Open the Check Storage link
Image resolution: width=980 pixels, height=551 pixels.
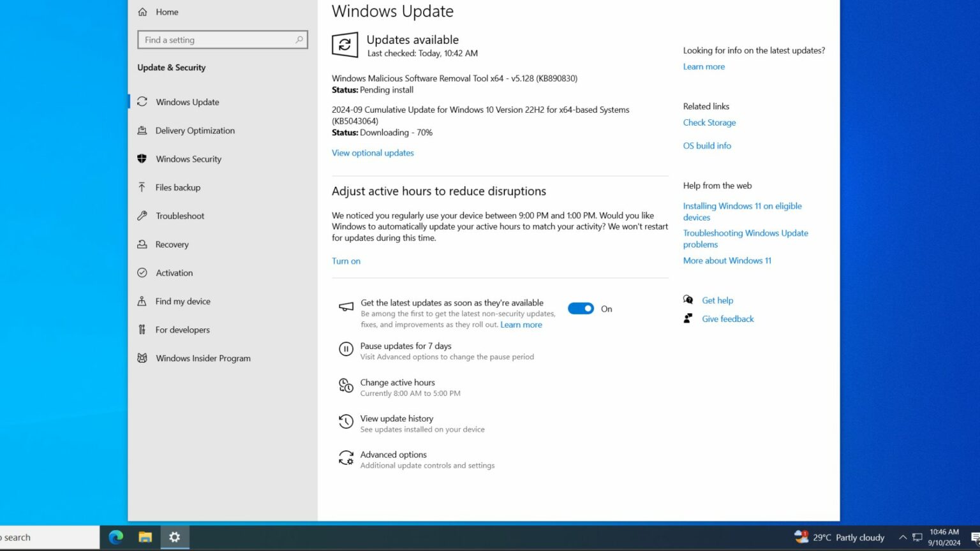click(x=709, y=122)
